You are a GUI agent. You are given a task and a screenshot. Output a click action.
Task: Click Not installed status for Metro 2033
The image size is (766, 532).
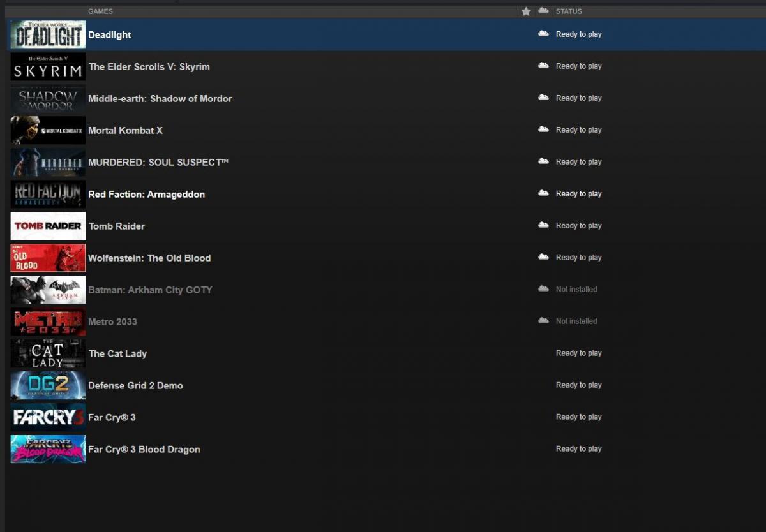pyautogui.click(x=576, y=321)
